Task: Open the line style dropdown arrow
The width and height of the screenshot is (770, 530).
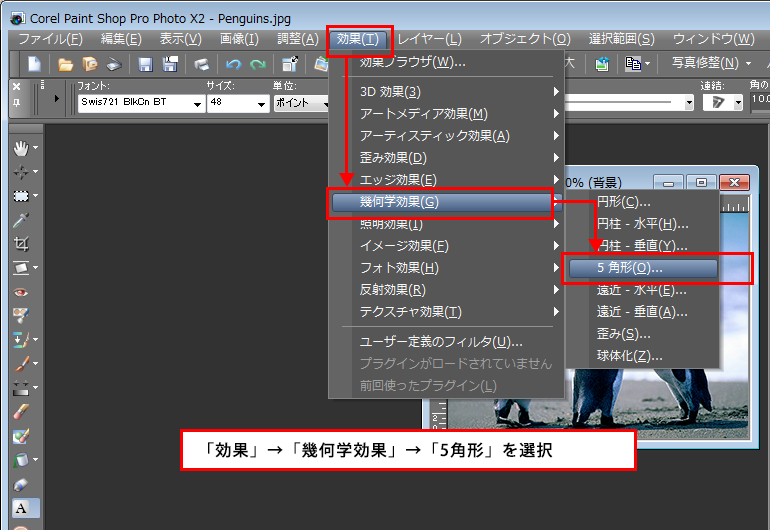Action: 689,103
